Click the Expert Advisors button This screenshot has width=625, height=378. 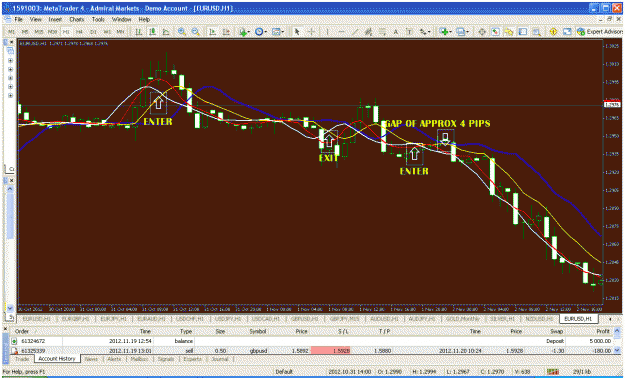pos(600,32)
